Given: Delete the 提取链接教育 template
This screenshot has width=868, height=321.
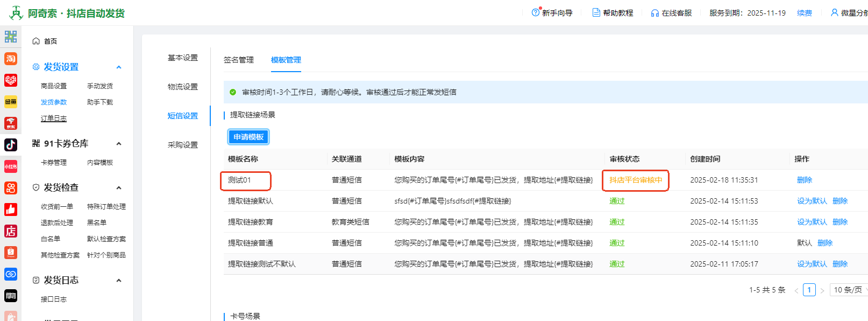Looking at the screenshot, I should (x=840, y=222).
